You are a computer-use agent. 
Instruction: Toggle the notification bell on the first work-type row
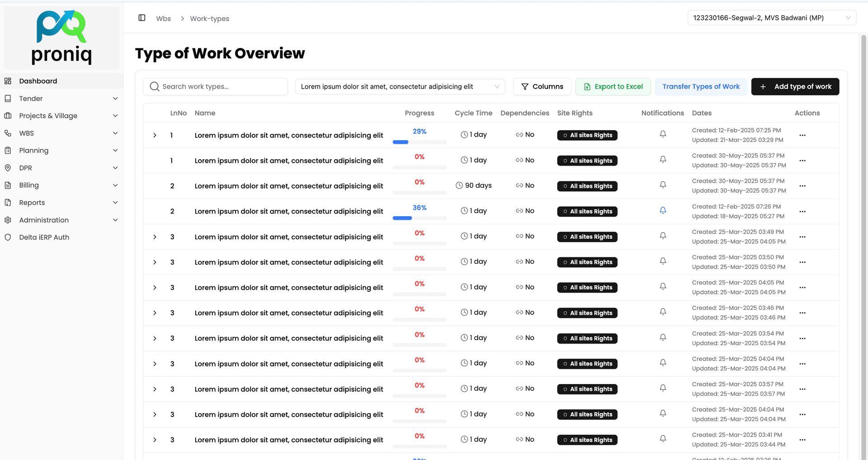663,134
